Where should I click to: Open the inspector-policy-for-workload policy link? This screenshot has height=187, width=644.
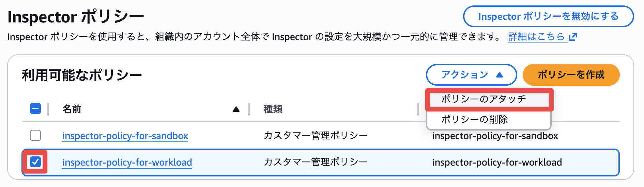click(127, 163)
